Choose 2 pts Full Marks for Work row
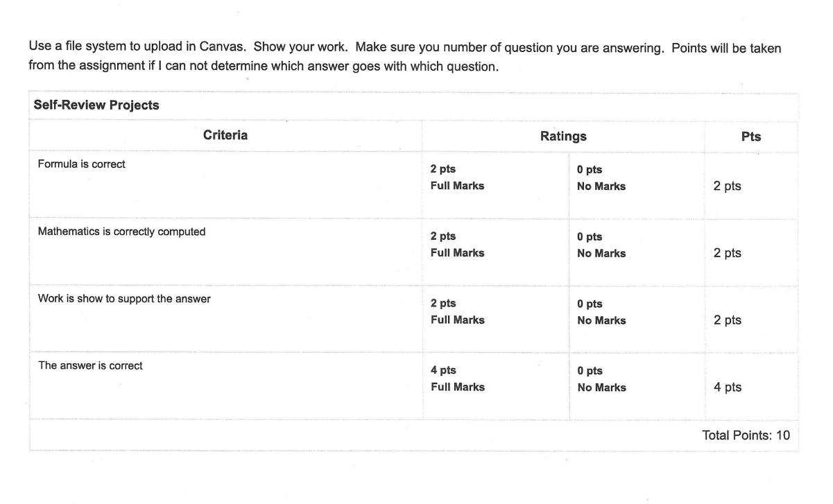833x504 pixels. tap(457, 312)
